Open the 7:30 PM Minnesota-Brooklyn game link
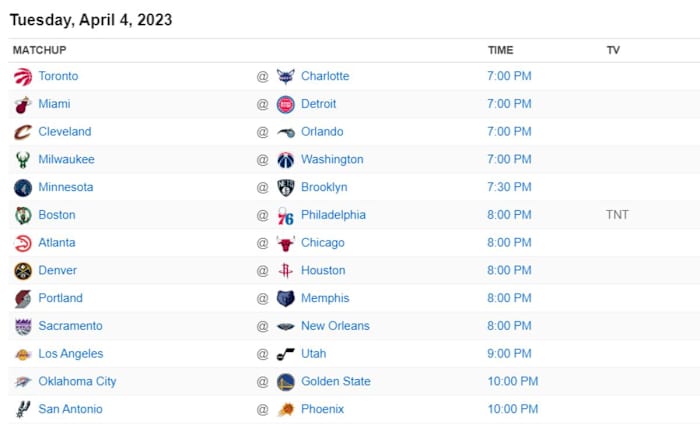The image size is (700, 425). (x=509, y=187)
